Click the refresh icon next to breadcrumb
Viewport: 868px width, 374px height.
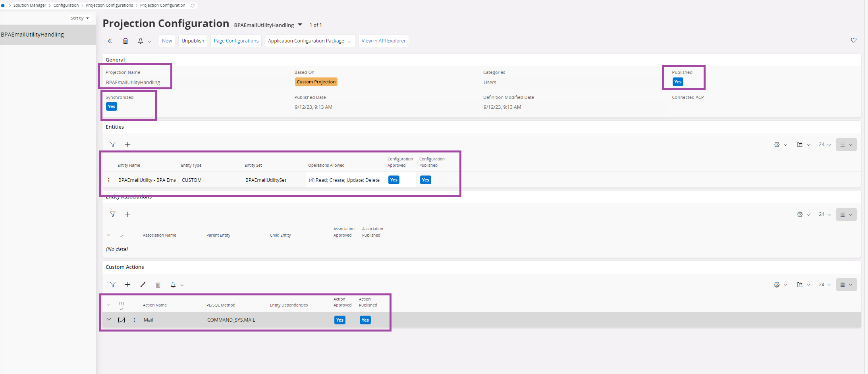tap(193, 6)
